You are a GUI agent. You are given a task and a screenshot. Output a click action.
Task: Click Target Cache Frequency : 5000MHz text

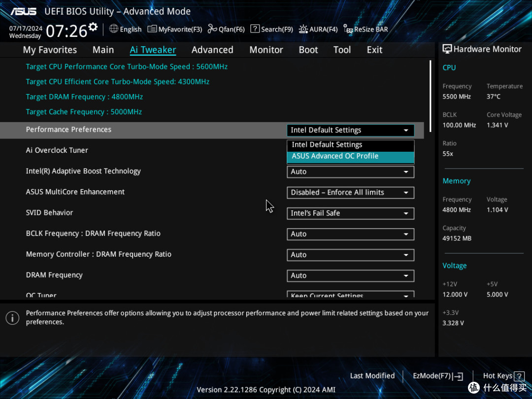84,112
